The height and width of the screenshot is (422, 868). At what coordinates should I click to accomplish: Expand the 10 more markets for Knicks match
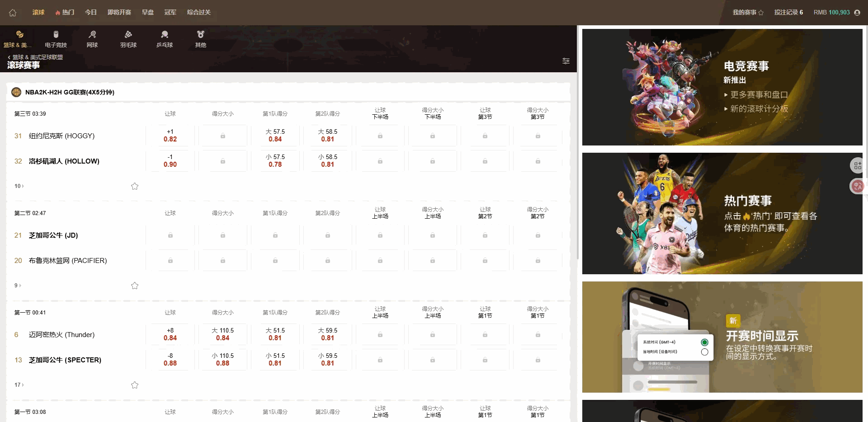click(x=19, y=186)
